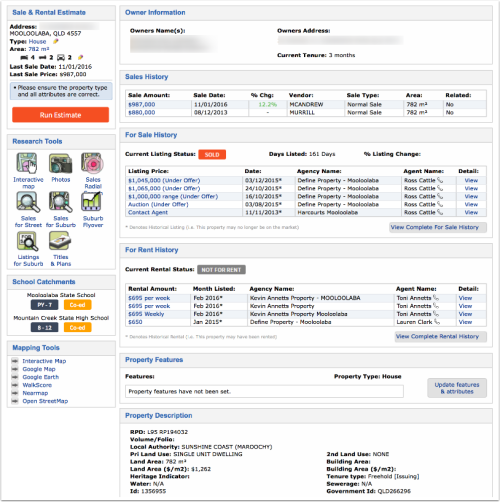Click the $987,000 sale amount link
The height and width of the screenshot is (502, 500).
(142, 104)
